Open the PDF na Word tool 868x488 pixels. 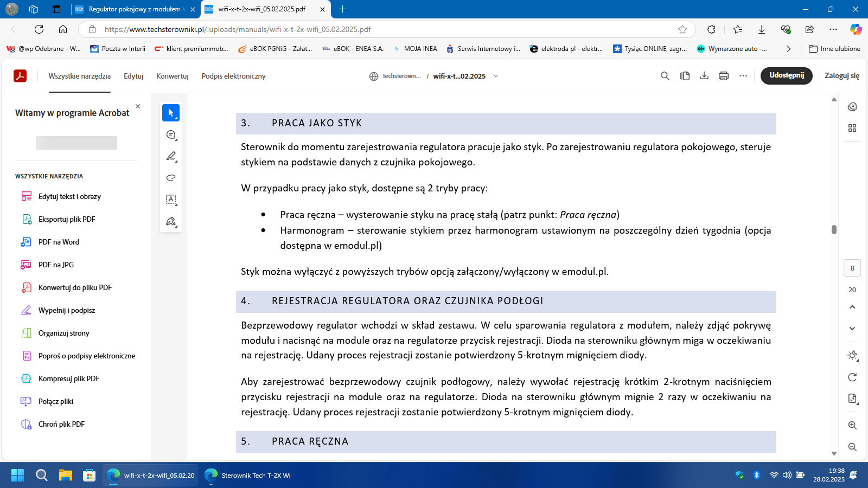pos(59,242)
